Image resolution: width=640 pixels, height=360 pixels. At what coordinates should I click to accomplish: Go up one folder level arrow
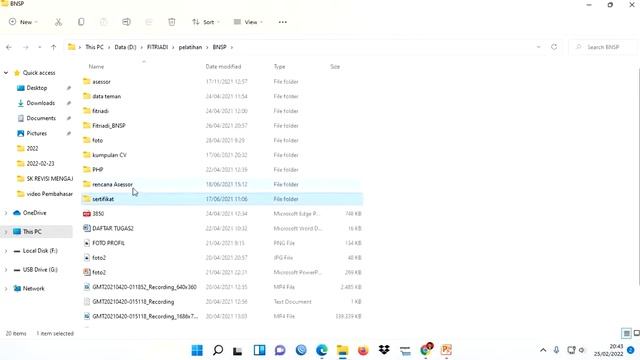click(53, 47)
